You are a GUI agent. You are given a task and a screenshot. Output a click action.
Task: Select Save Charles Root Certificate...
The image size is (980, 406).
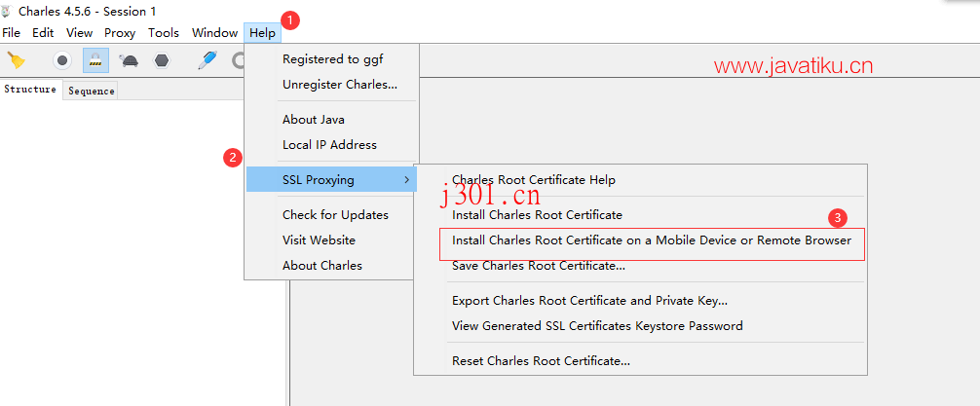pos(641,266)
